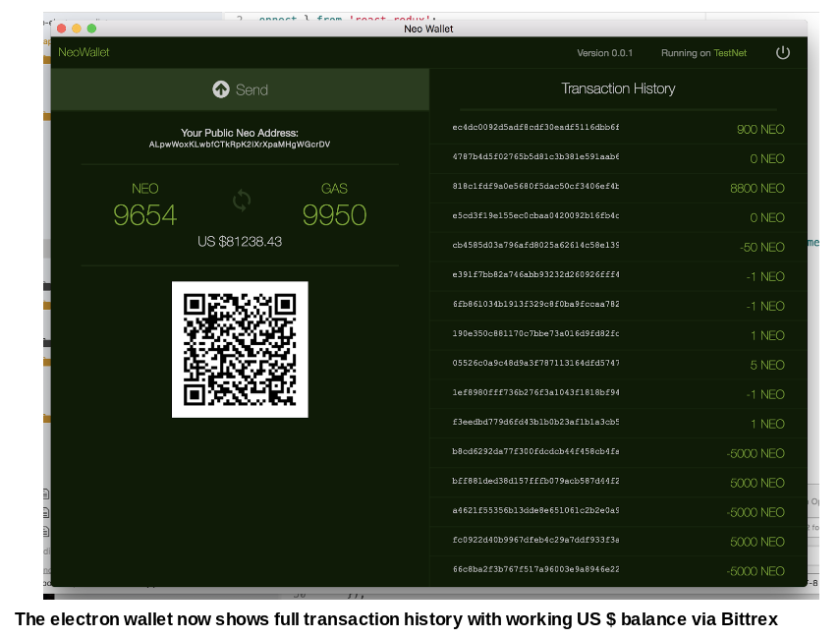Open the Send tab
Viewport: 840px width, 639px height.
[240, 89]
